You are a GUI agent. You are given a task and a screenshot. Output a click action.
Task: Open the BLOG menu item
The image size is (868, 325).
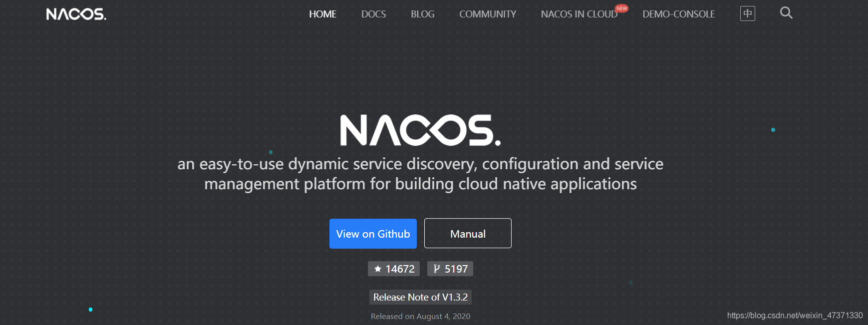pyautogui.click(x=422, y=14)
